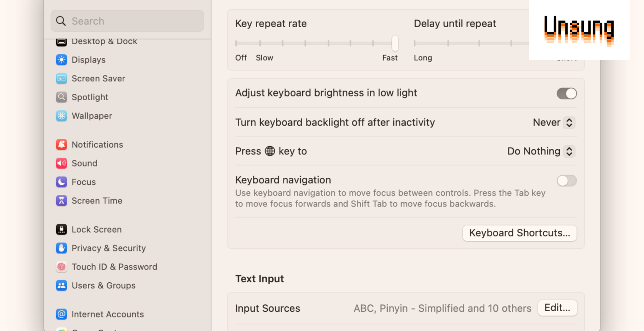Open the Focus moon icon
Screen dimensions: 644x331
(62, 182)
